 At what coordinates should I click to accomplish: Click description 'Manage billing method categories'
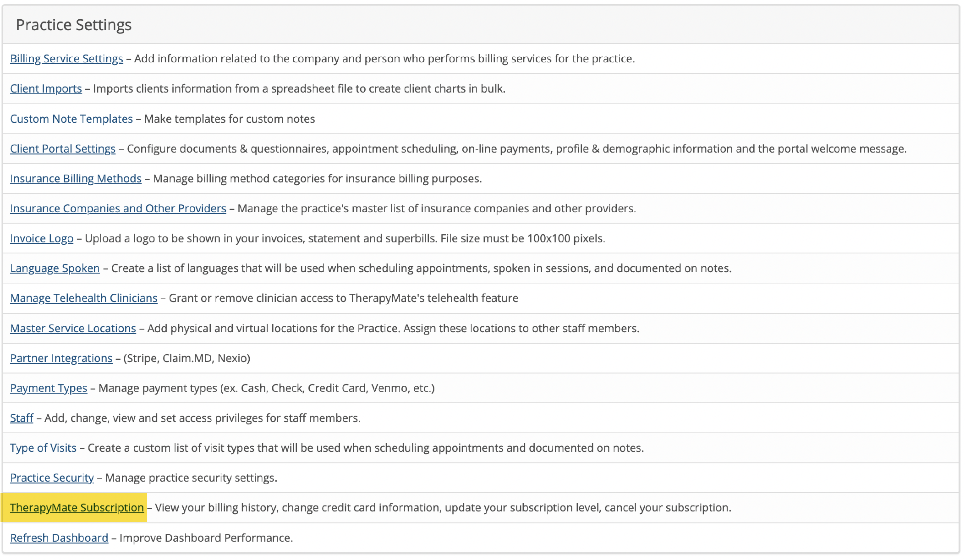click(x=318, y=178)
